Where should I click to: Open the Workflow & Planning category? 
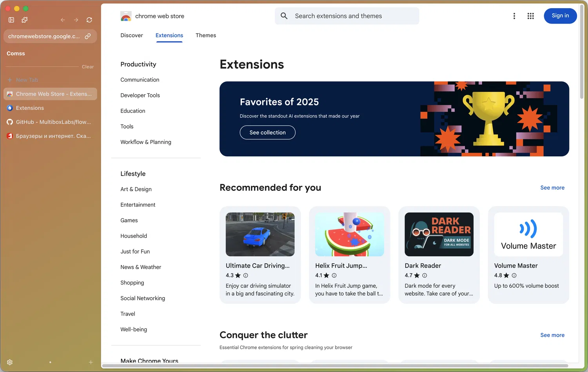146,142
